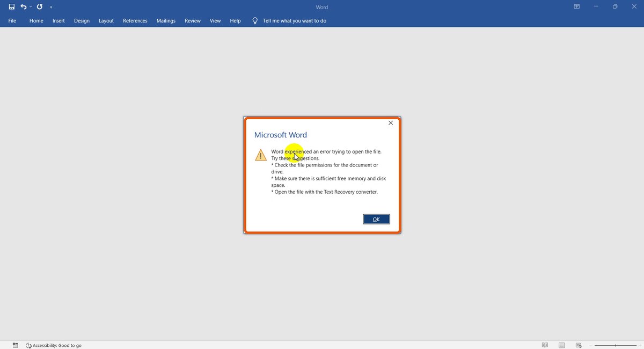Screen dimensions: 644x349
Task: Open the Layout ribbon tab
Action: tap(106, 21)
